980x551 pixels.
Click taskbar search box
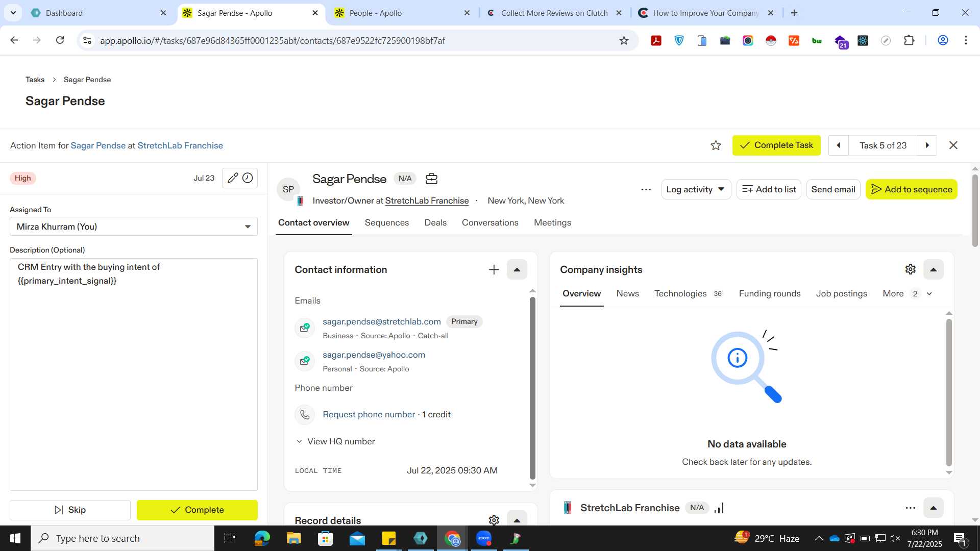[122, 538]
